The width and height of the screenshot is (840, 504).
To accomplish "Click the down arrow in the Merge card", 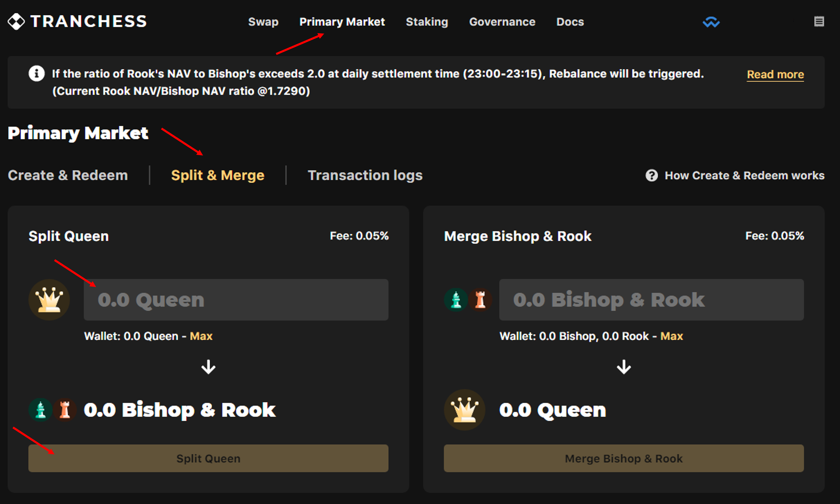I will 624,367.
